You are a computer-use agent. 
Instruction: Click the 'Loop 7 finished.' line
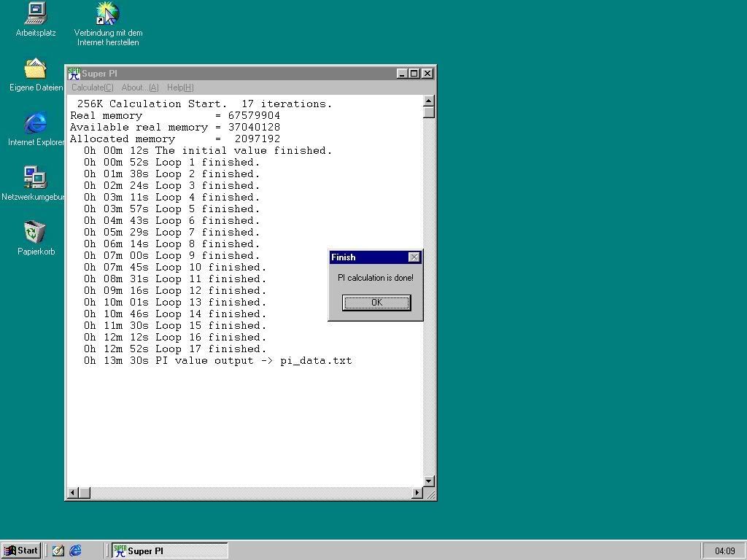(x=171, y=233)
